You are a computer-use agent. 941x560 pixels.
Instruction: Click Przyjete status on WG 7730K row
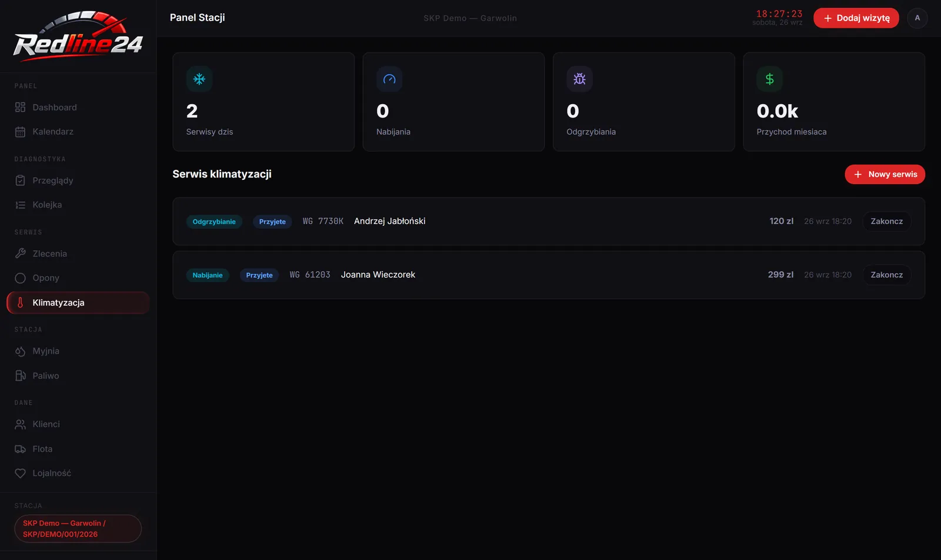click(272, 222)
